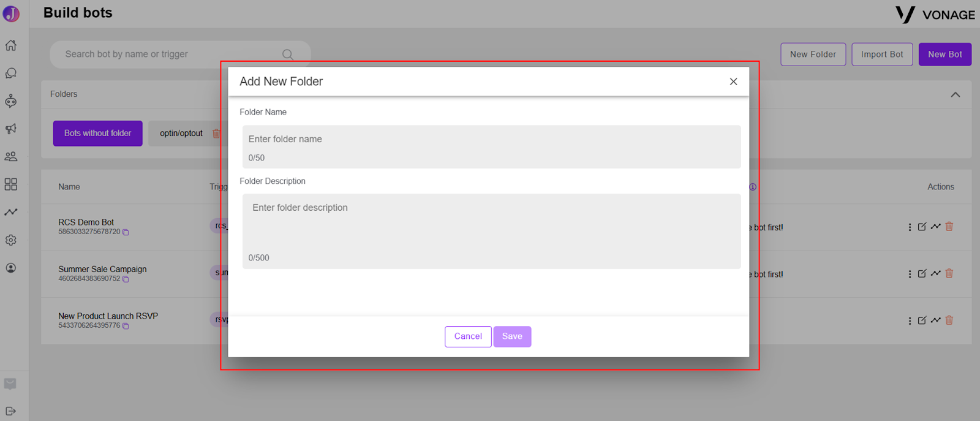Cancel the Add New Folder dialog

468,336
